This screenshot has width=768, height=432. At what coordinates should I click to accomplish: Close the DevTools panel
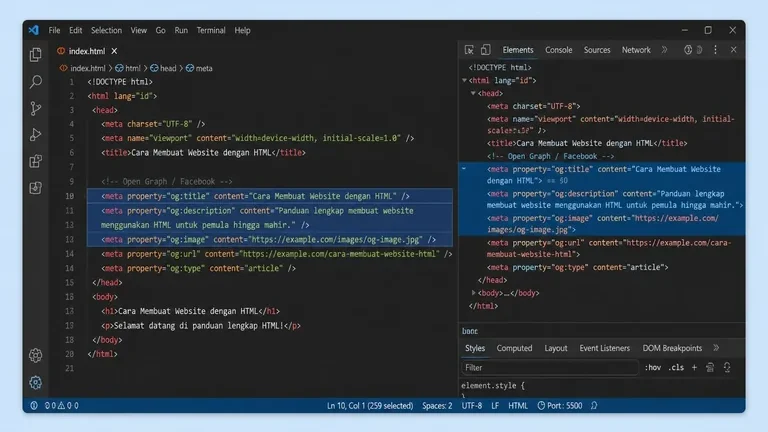733,50
